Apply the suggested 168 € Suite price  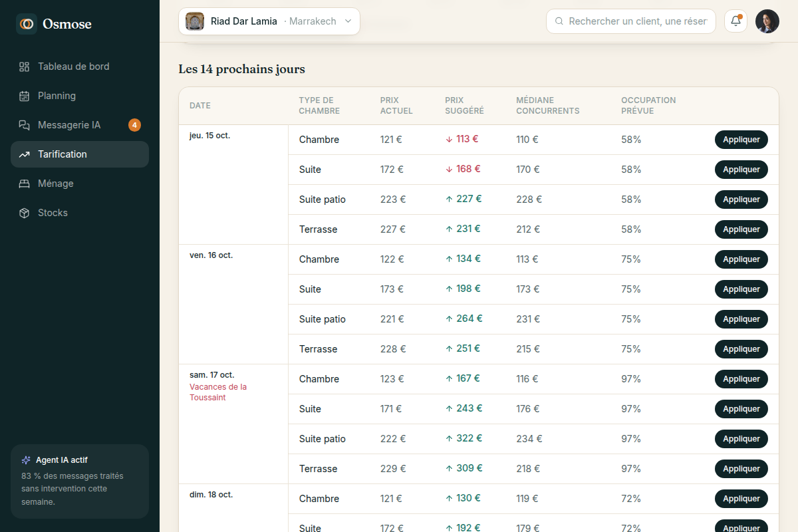[741, 170]
